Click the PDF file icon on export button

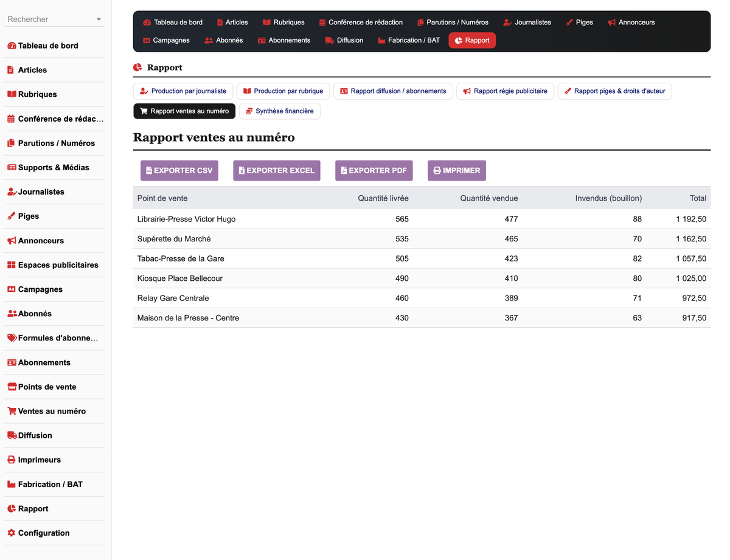pyautogui.click(x=344, y=171)
